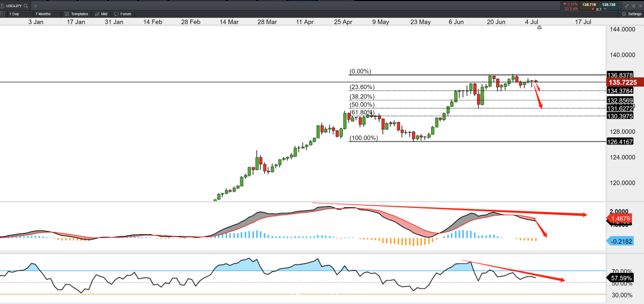Pop out chart into separate window

(634, 6)
